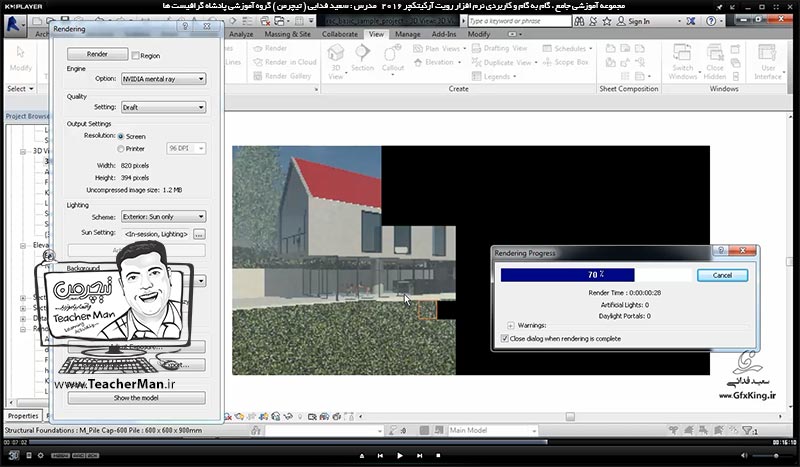Open the Lighting Scheme dropdown
The height and width of the screenshot is (467, 800).
pos(163,216)
